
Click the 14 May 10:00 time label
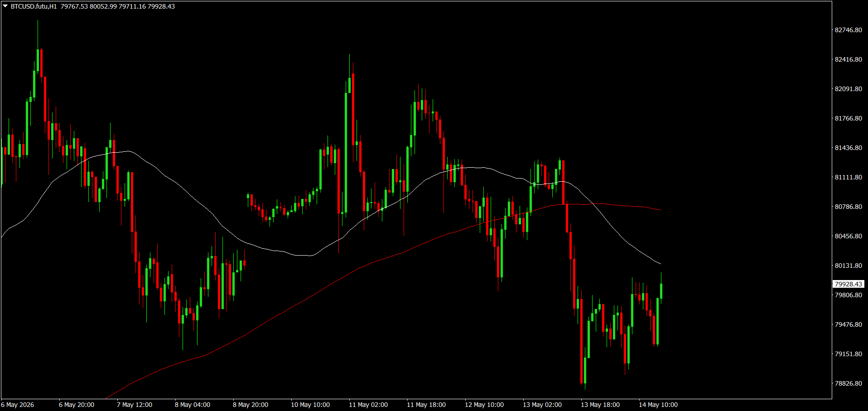[x=658, y=405]
